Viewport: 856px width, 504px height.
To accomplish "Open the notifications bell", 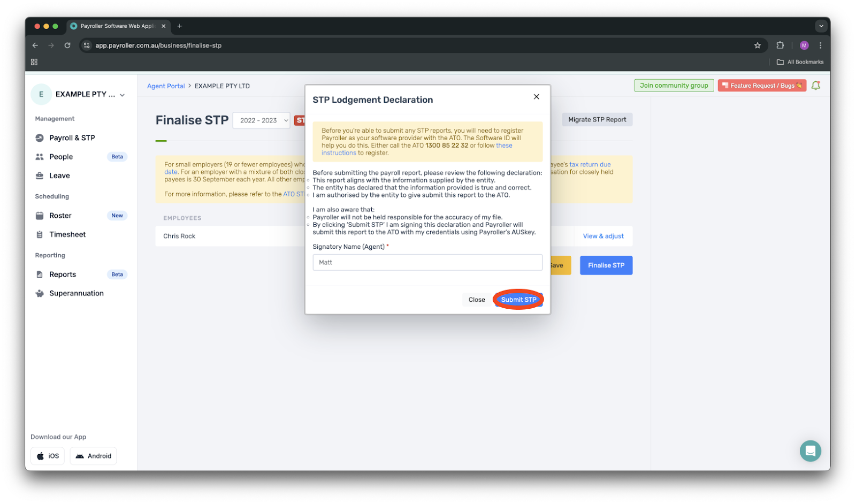I will click(x=816, y=86).
